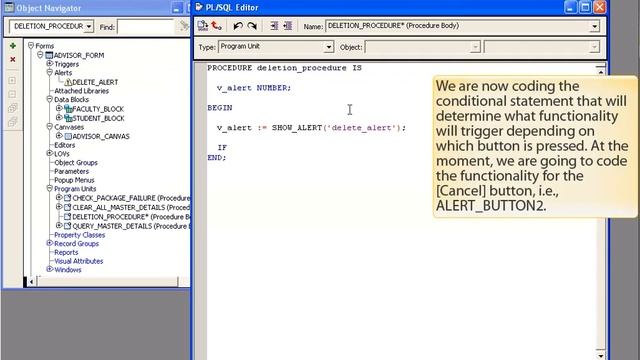Click the Collapse All icon in navigator sidebar
The width and height of the screenshot is (640, 360).
tap(13, 122)
